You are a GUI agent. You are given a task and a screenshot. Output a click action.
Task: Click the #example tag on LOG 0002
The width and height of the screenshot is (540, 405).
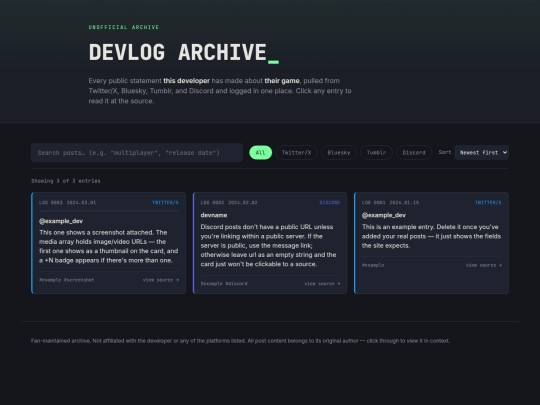point(212,284)
